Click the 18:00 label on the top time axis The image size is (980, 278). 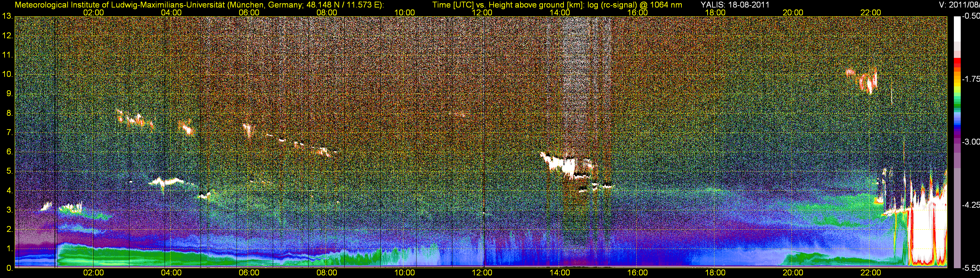click(x=715, y=12)
